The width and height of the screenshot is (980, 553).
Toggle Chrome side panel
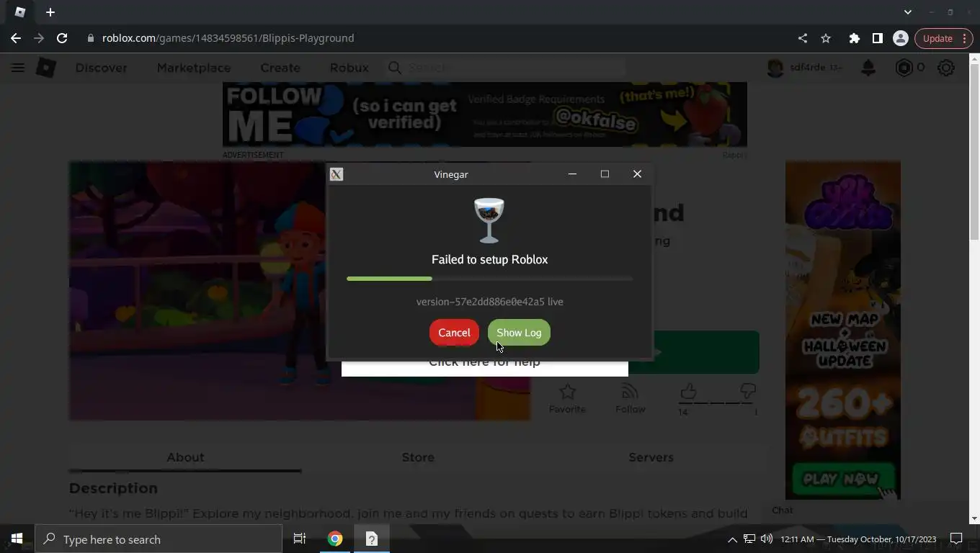[x=877, y=38]
